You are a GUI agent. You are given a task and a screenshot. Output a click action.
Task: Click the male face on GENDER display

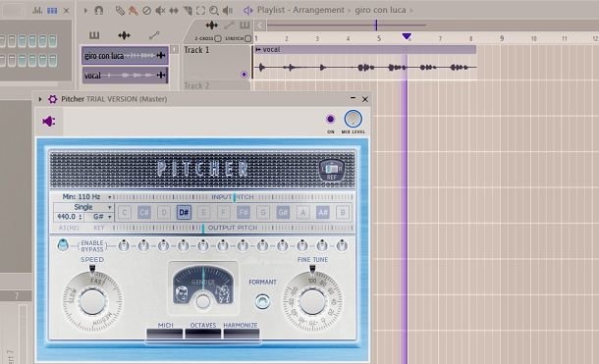182,293
